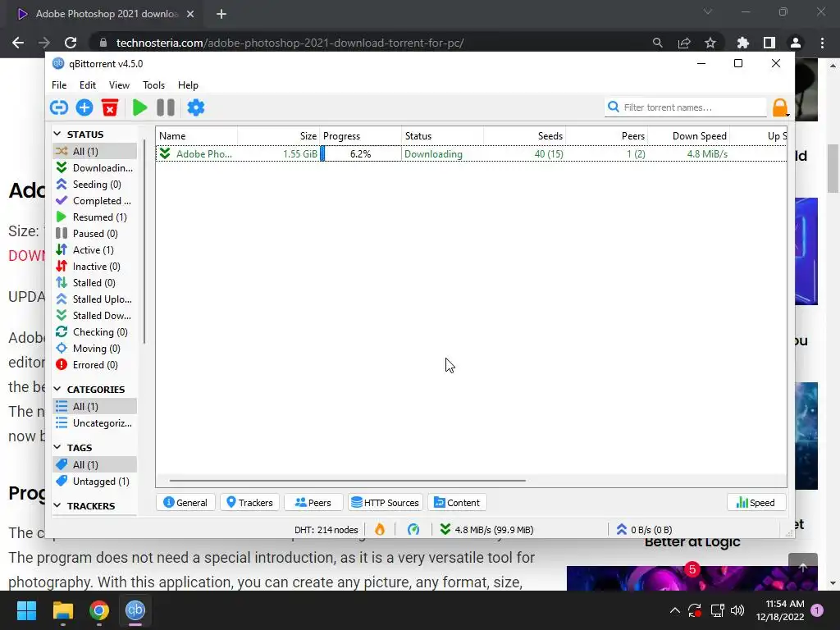The width and height of the screenshot is (840, 630).
Task: Select the Adobe Pho... torrent row
Action: (472, 153)
